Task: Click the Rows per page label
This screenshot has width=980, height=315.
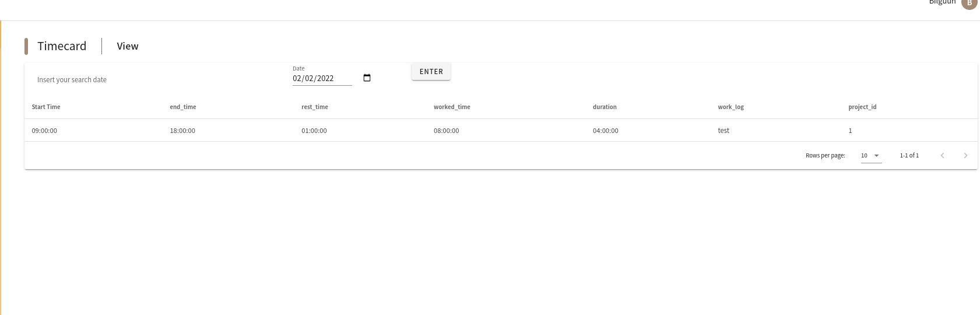Action: 825,155
